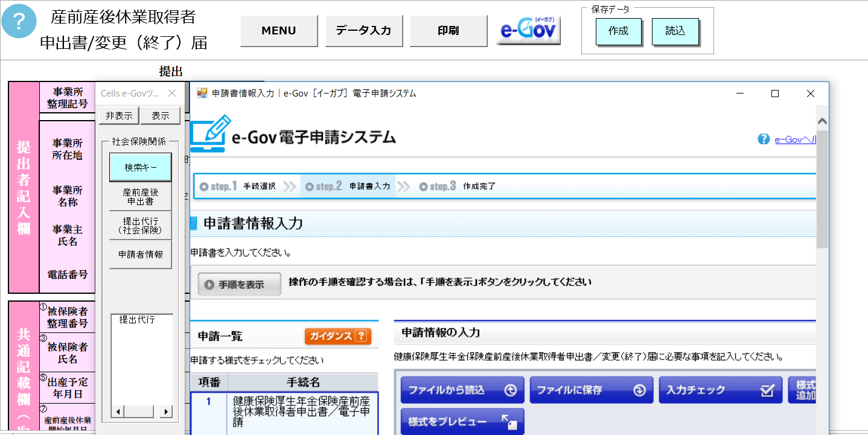868x435 pixels.
Task: Click the e-Gov logo button in toolbar
Action: coord(529,29)
